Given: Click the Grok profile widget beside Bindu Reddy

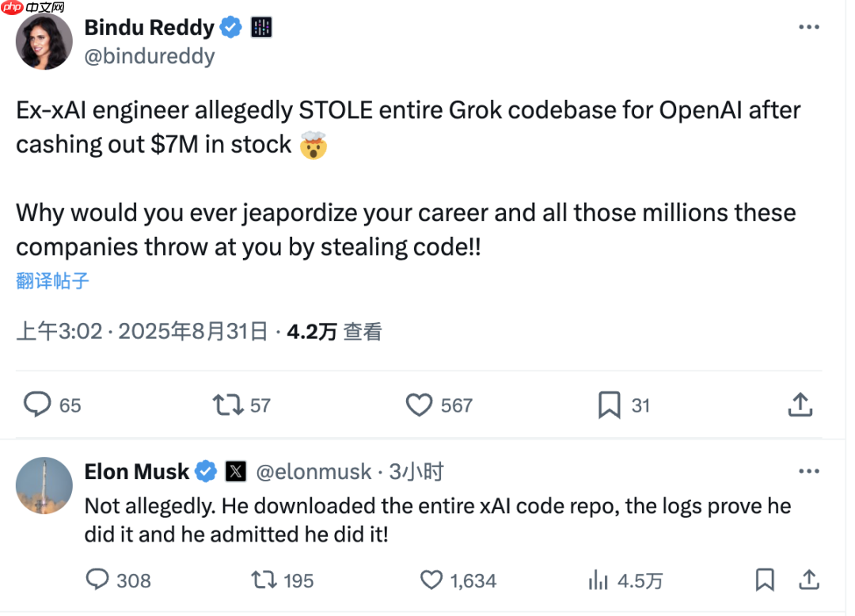Looking at the screenshot, I should [261, 26].
